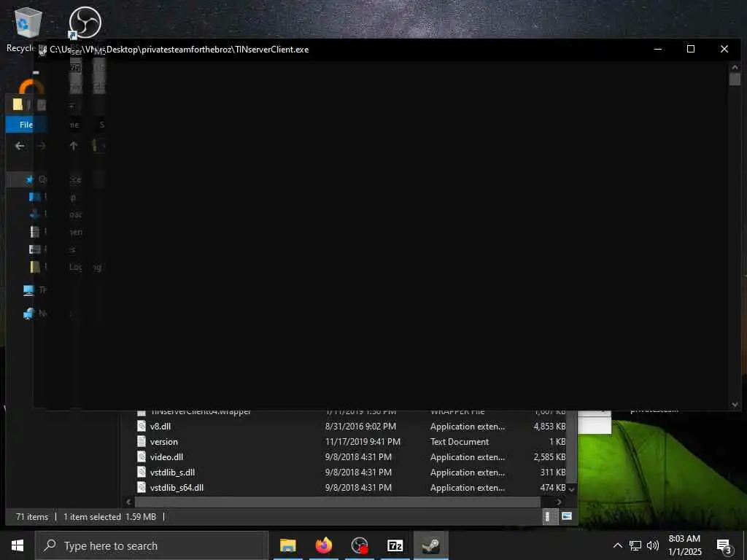This screenshot has width=747, height=560.
Task: Click the Text Document type cell
Action: pyautogui.click(x=460, y=441)
